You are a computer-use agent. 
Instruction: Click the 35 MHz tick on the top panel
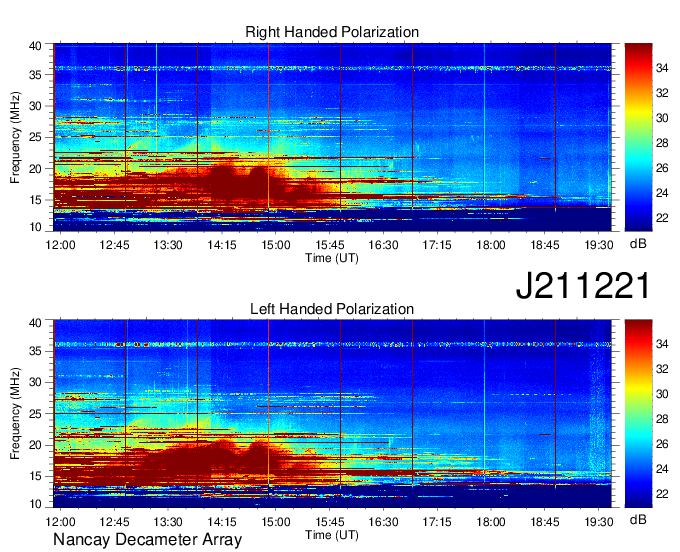click(x=35, y=75)
